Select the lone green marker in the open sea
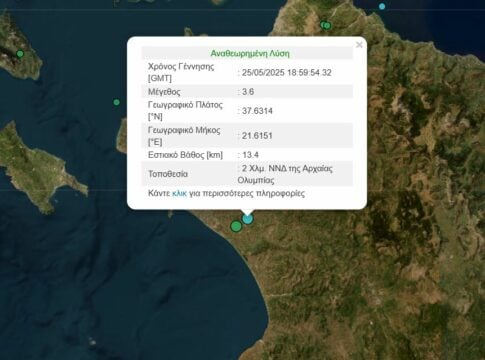This screenshot has width=485, height=360. [x=116, y=102]
